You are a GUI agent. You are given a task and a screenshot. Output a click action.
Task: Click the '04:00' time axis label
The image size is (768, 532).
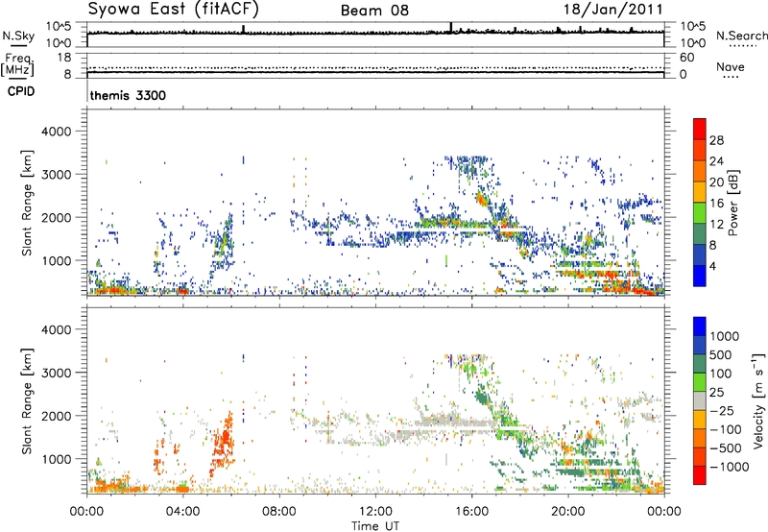click(x=182, y=511)
